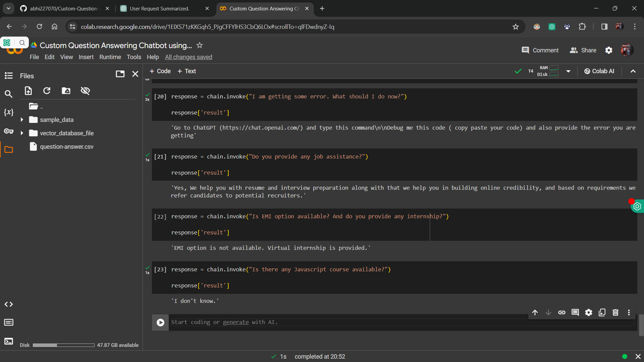
Task: Expand the vector_database_file folder
Action: click(22, 133)
